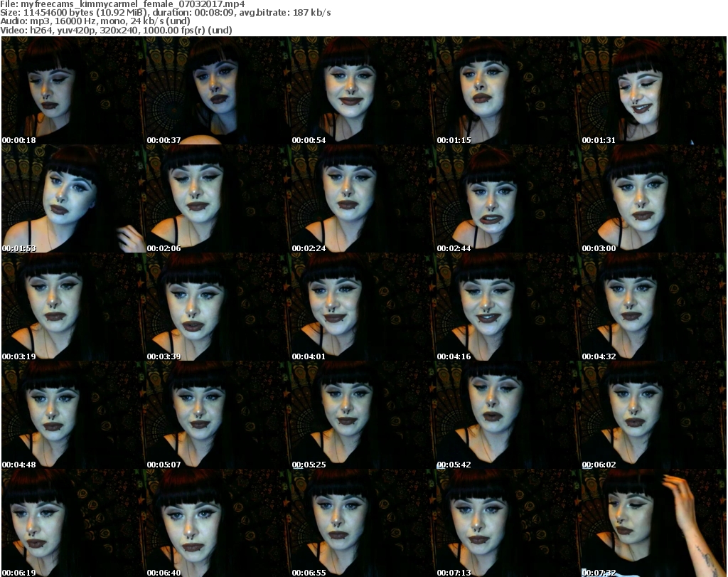Select the frame thumbnail at 00:05:07
This screenshot has height=577, width=728.
pyautogui.click(x=219, y=415)
